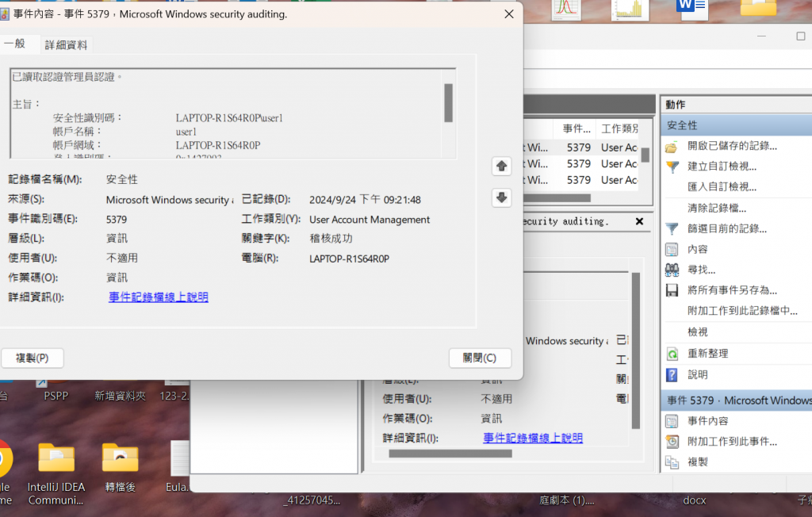Click computer name value LAPTOP-R1S64R0P
The image size is (812, 517).
(x=349, y=259)
